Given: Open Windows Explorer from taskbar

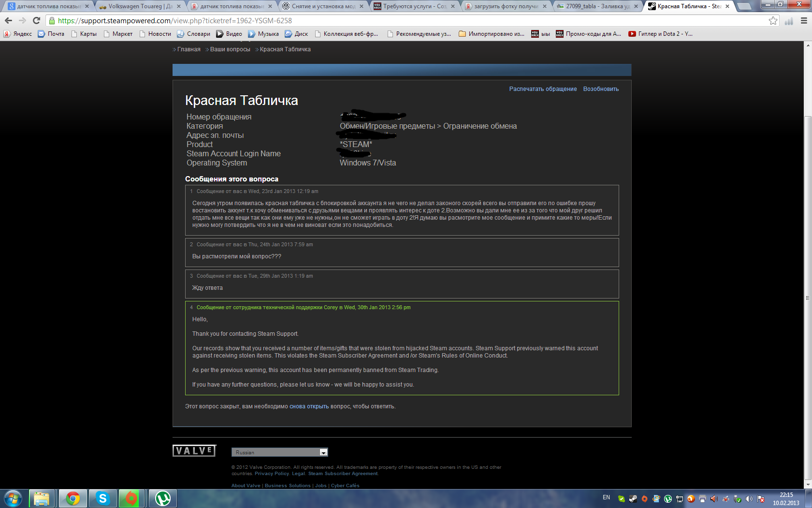Looking at the screenshot, I should tap(42, 498).
